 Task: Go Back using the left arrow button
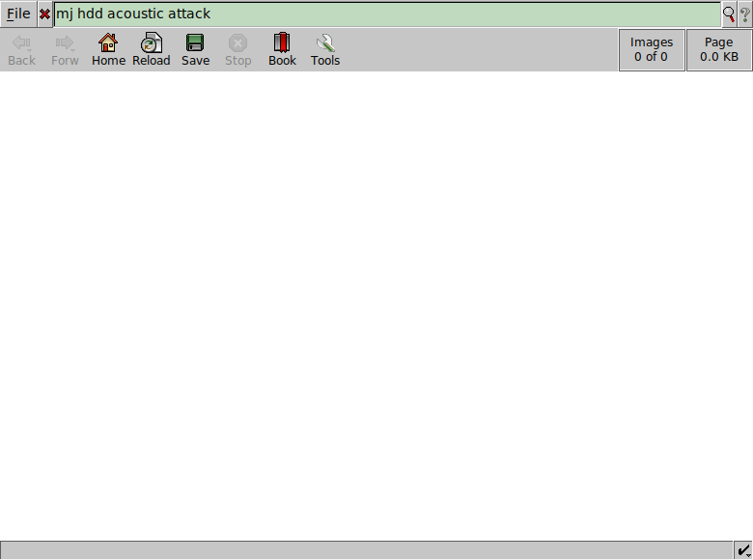(21, 49)
